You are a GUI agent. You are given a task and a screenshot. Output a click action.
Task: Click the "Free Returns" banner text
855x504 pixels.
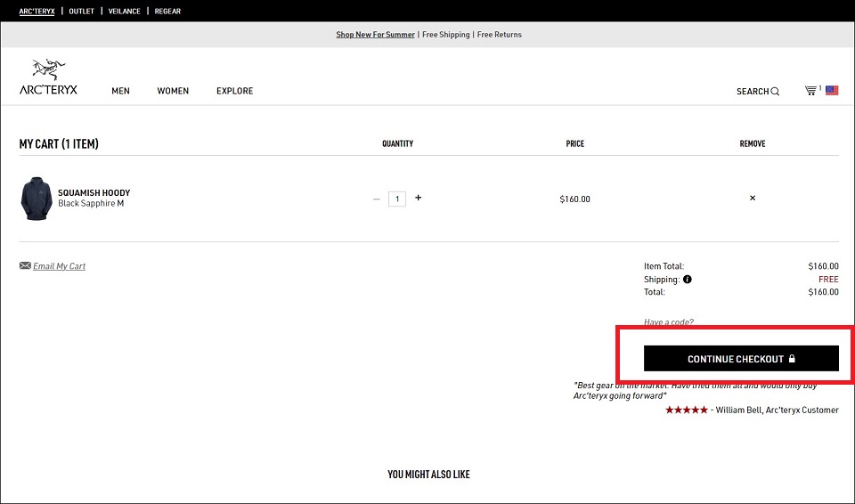(x=499, y=35)
